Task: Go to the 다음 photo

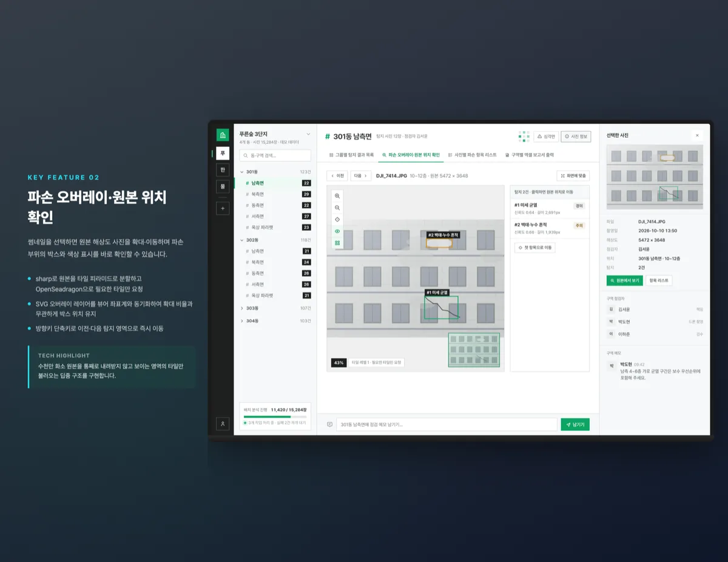Action: [x=361, y=176]
